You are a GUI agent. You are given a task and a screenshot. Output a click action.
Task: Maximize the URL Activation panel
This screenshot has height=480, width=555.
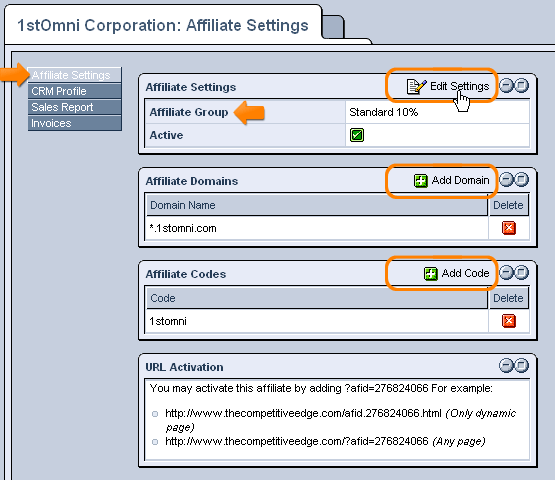point(522,365)
